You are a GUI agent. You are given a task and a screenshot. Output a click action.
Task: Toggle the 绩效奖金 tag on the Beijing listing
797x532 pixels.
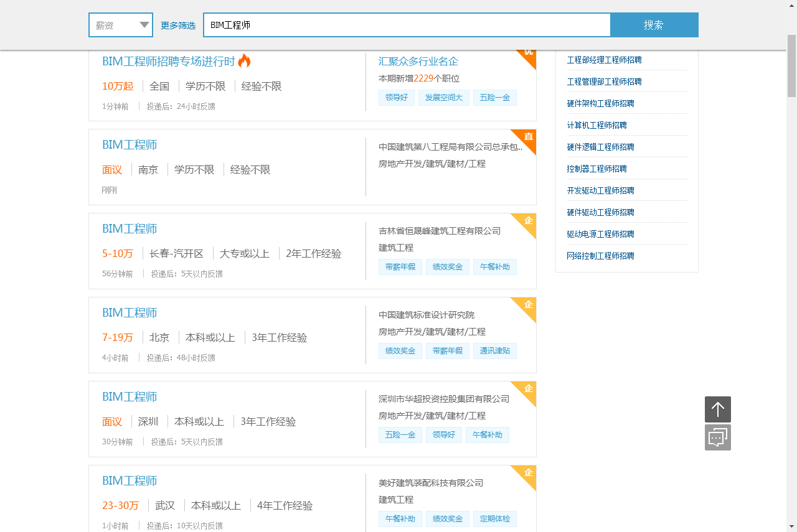(400, 351)
